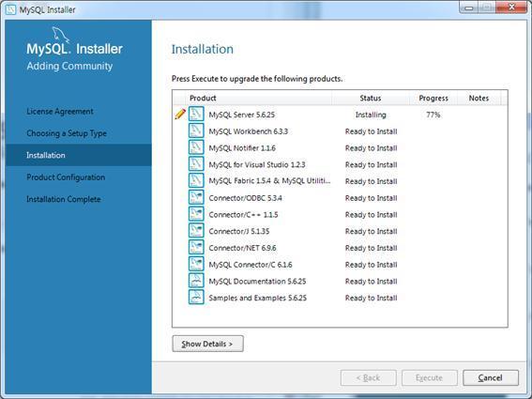Select the Samples and Examples 5.6.25 name
This screenshot has height=399, width=532.
click(x=257, y=298)
